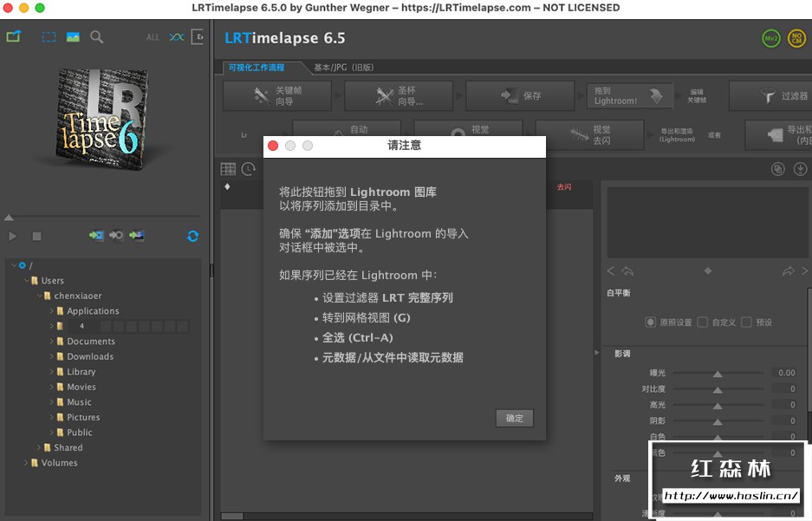Click the dashed selection rectangle icon
This screenshot has height=521, width=812.
coord(49,36)
